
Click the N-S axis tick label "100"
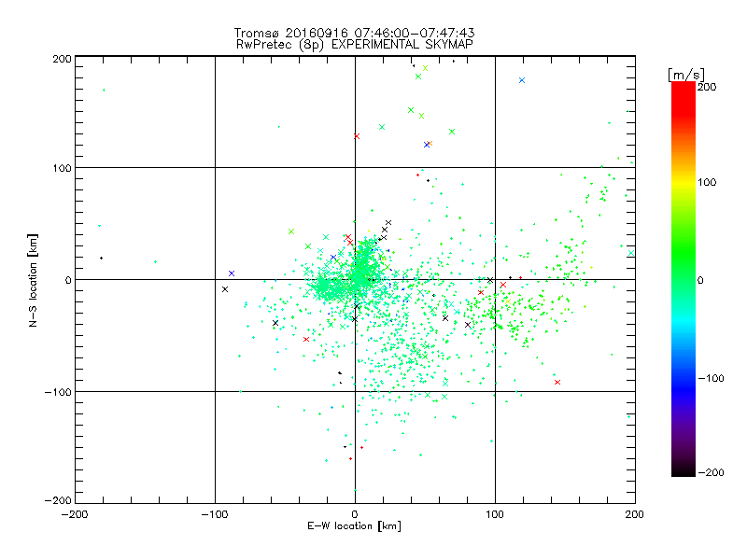coord(62,168)
